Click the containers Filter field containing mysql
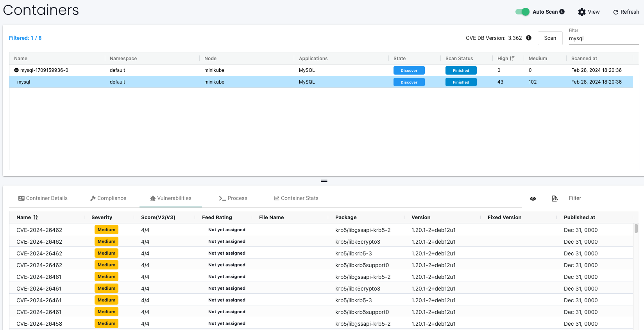 [x=603, y=38]
